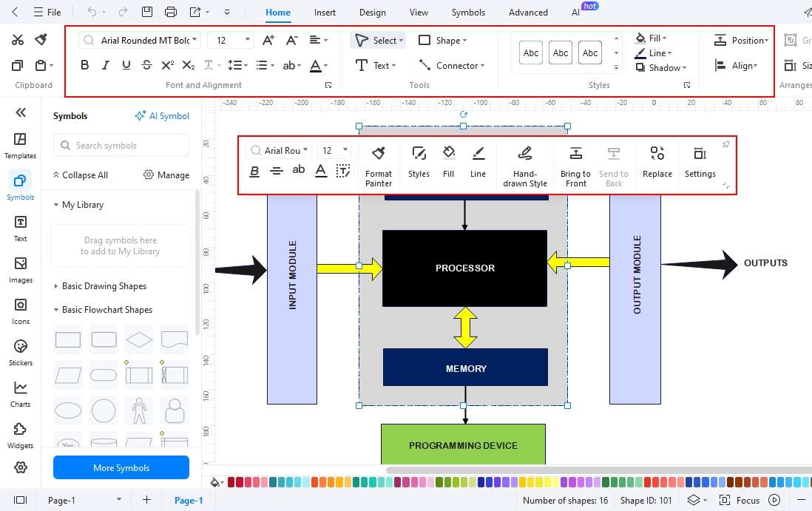Pin the floating toolbar
Viewport: 812px width, 511px height.
point(726,144)
